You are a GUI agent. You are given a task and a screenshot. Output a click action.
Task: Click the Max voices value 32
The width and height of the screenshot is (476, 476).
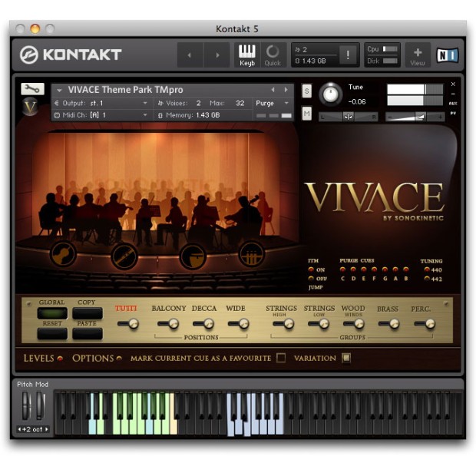[240, 103]
